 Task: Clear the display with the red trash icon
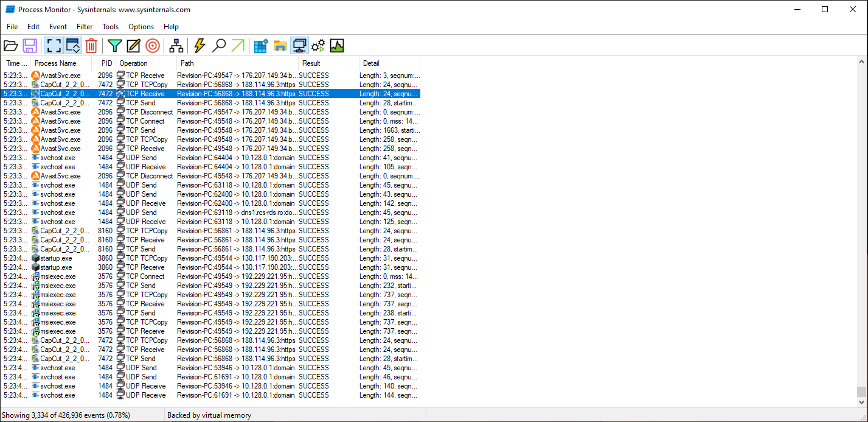(91, 46)
